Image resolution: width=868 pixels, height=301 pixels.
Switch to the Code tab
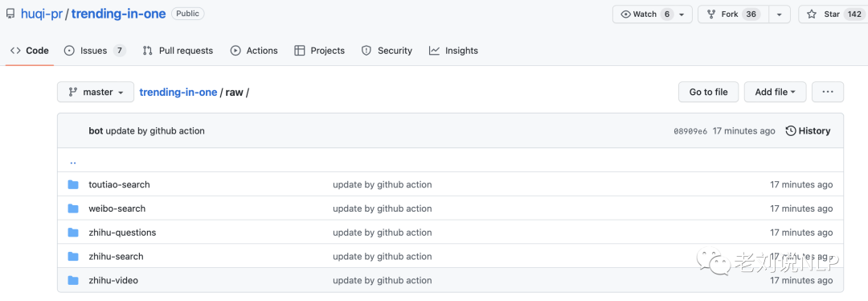[30, 51]
